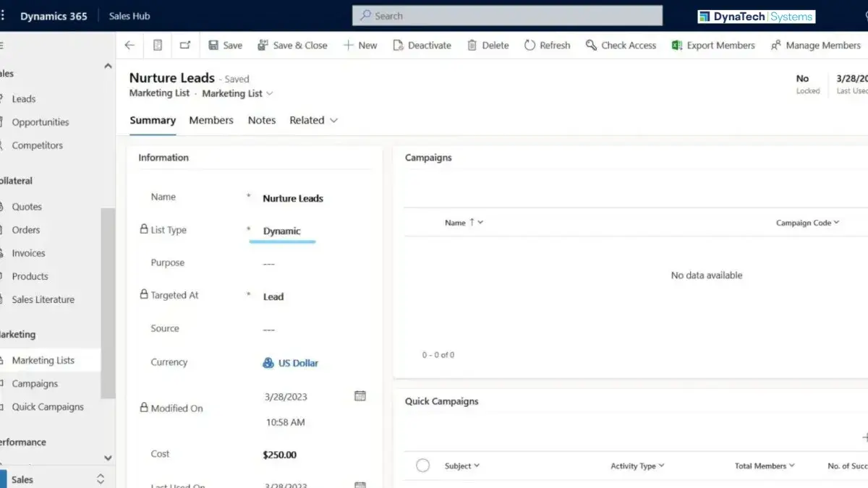Open calendar picker for Last Used On

(359, 485)
